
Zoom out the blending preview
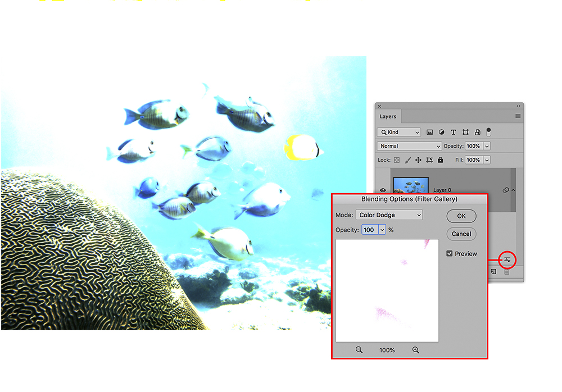pos(359,350)
